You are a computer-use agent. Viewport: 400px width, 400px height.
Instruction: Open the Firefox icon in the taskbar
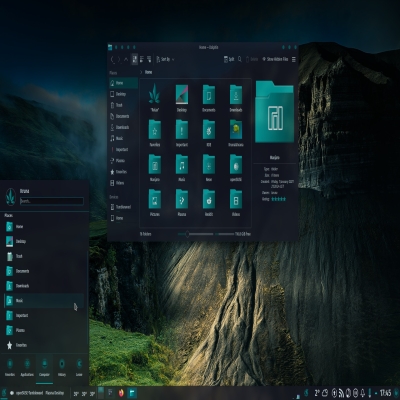(x=121, y=393)
